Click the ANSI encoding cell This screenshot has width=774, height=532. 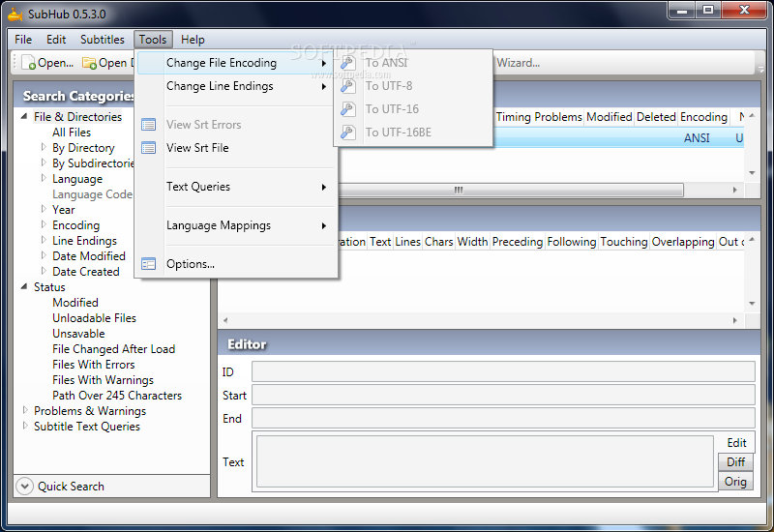(x=697, y=138)
